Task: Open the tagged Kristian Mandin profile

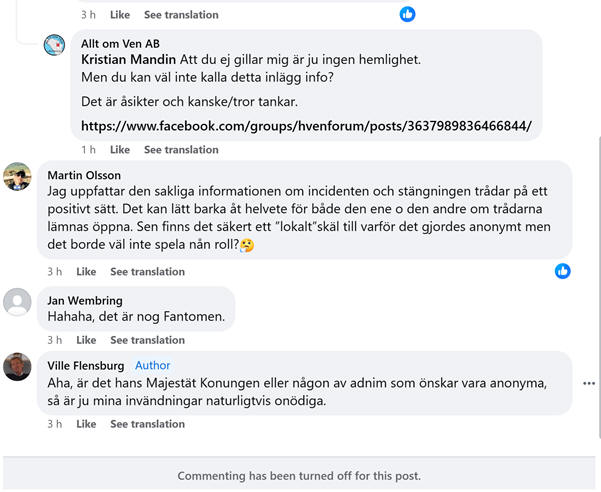Action: [x=128, y=59]
